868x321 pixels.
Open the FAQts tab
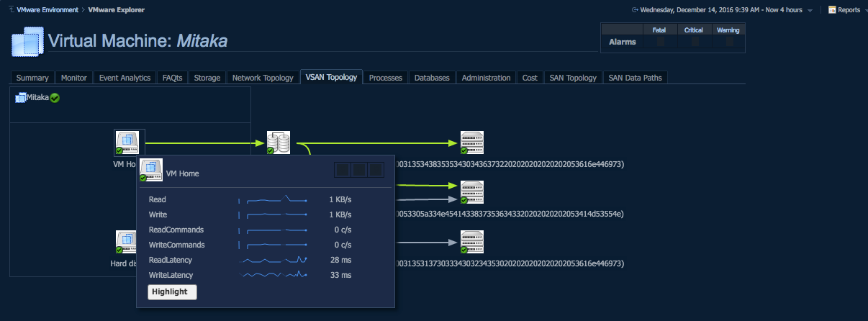click(x=173, y=78)
